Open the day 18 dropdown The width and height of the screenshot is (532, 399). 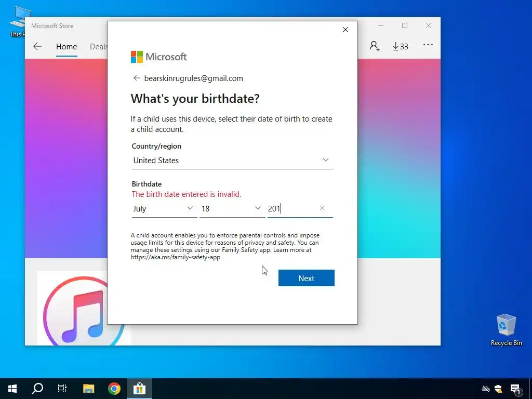tap(232, 208)
